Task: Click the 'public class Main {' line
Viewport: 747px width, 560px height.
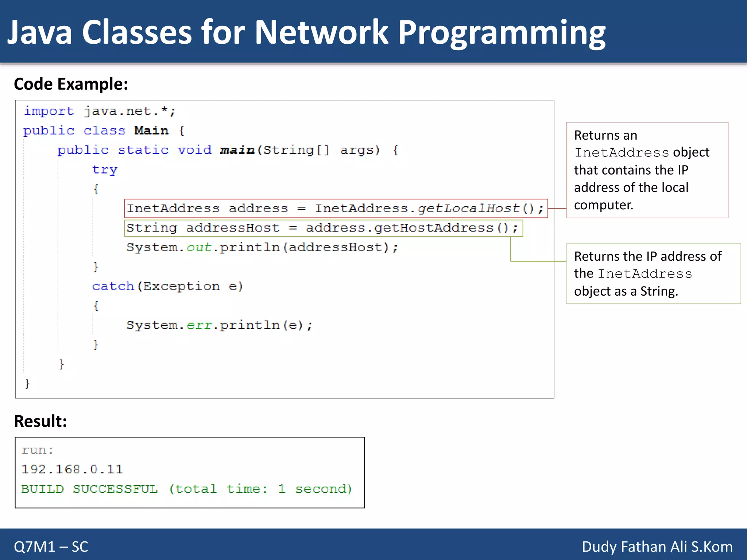Action: tap(104, 131)
